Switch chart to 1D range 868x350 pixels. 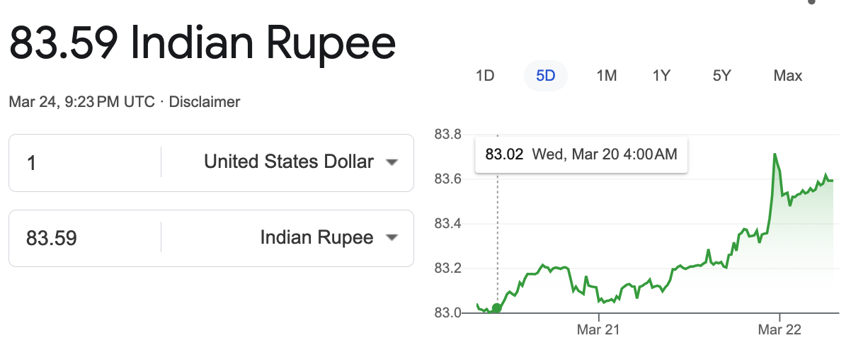pyautogui.click(x=484, y=76)
